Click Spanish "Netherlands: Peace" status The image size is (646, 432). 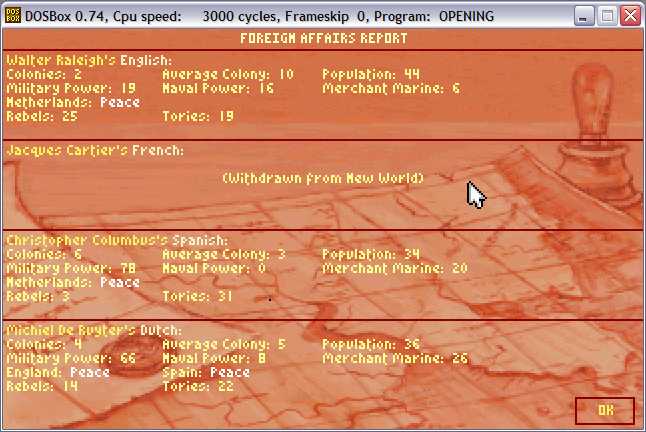tap(73, 283)
